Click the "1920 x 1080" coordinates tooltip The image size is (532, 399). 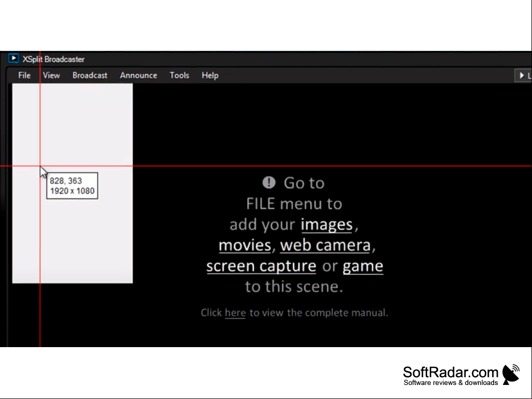(72, 186)
